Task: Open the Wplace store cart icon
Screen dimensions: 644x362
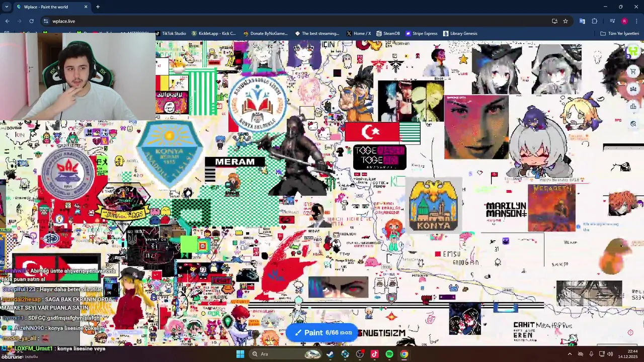Action: click(633, 71)
